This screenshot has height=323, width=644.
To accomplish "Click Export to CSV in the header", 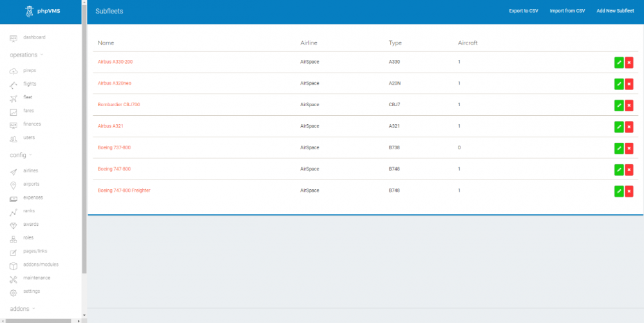I will (x=523, y=11).
